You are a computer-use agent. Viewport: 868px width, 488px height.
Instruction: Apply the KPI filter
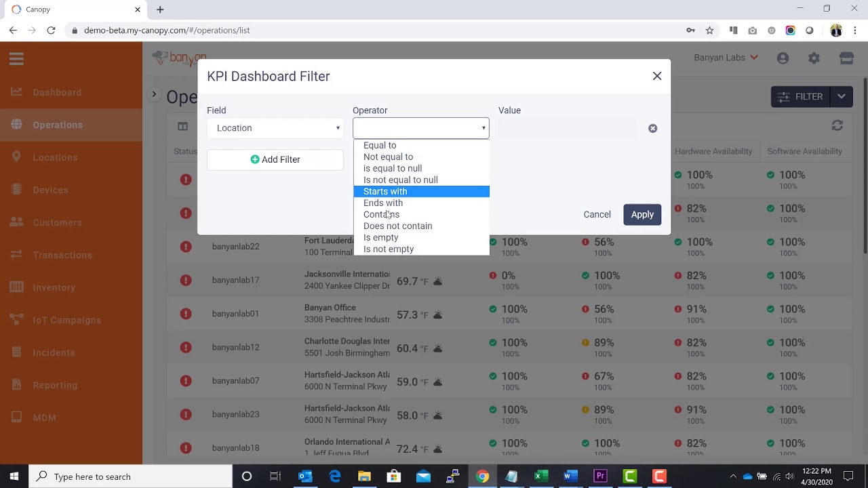click(642, 214)
